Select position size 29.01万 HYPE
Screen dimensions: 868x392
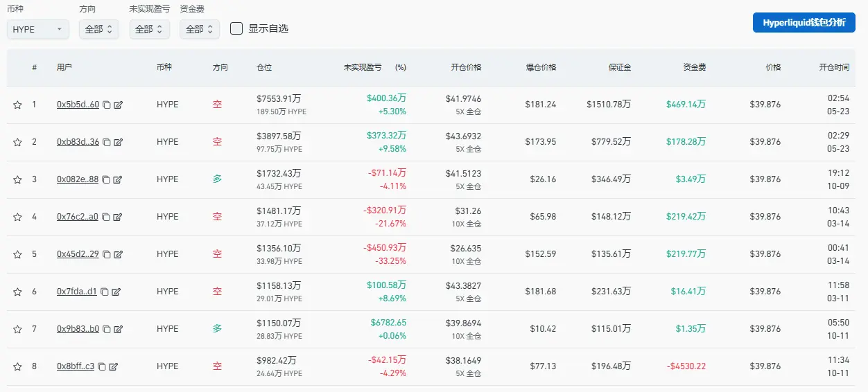pos(279,299)
